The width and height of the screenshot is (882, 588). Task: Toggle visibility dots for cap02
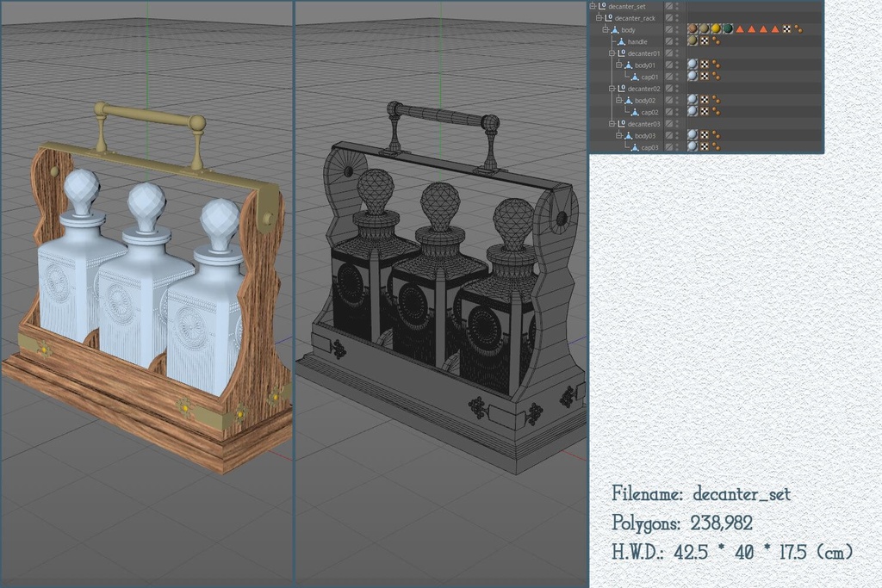point(677,112)
